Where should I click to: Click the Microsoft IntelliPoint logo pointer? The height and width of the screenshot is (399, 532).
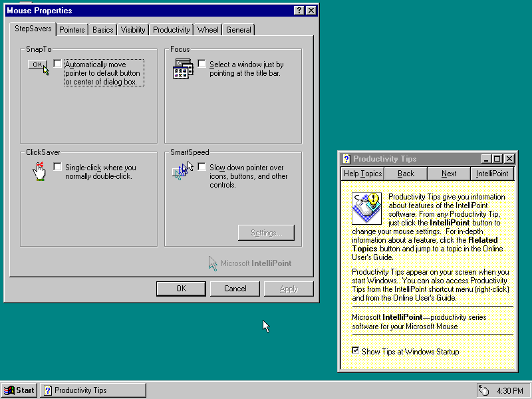[x=213, y=263]
